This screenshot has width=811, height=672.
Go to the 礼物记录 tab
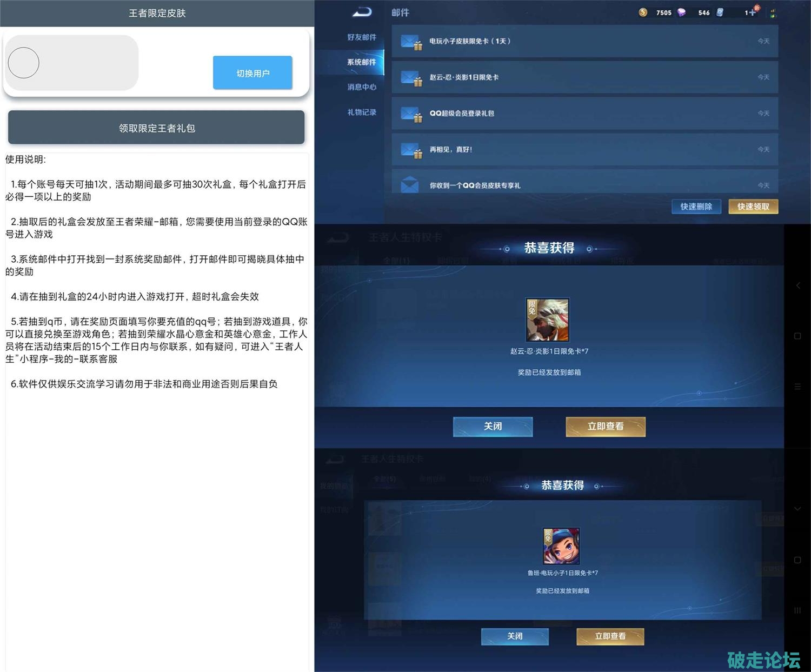(x=361, y=112)
